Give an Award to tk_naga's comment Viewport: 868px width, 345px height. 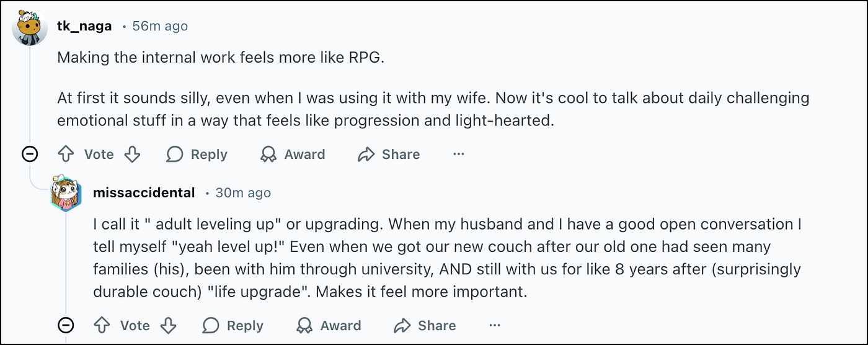[293, 154]
